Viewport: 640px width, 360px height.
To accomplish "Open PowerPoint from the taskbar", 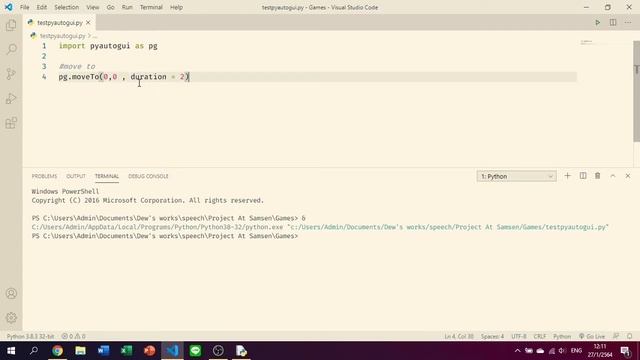I will tap(149, 351).
